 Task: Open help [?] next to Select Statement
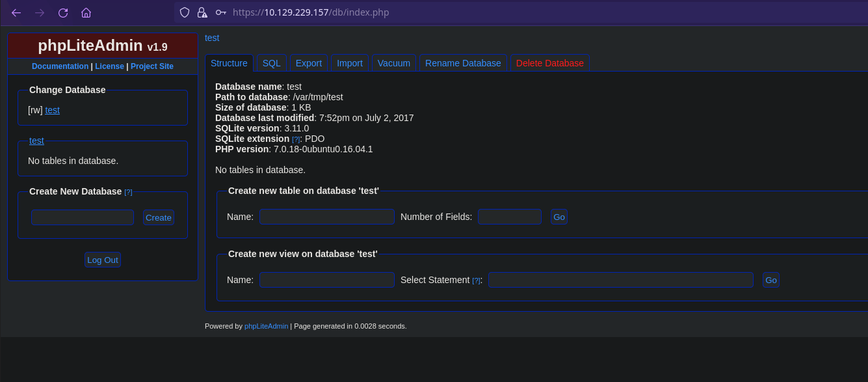[x=476, y=280]
